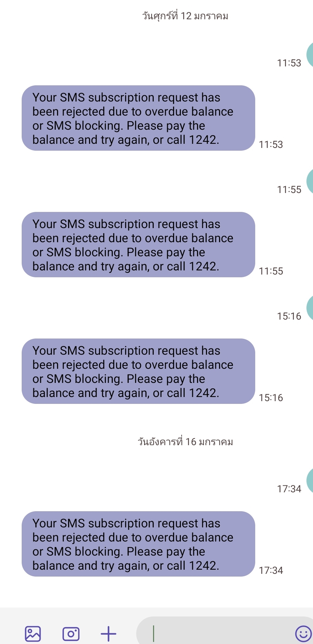Tap the camera icon in message bar
This screenshot has height=644, width=313.
[71, 634]
